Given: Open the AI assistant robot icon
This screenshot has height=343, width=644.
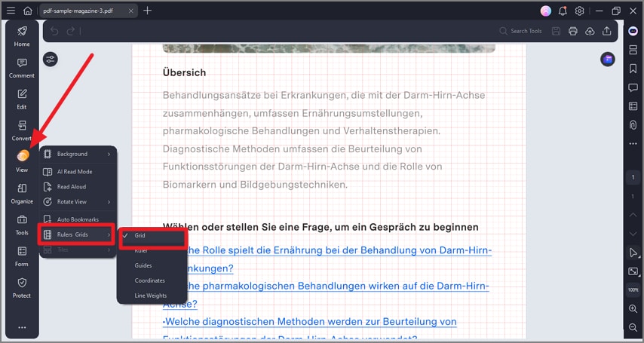Looking at the screenshot, I should (633, 31).
